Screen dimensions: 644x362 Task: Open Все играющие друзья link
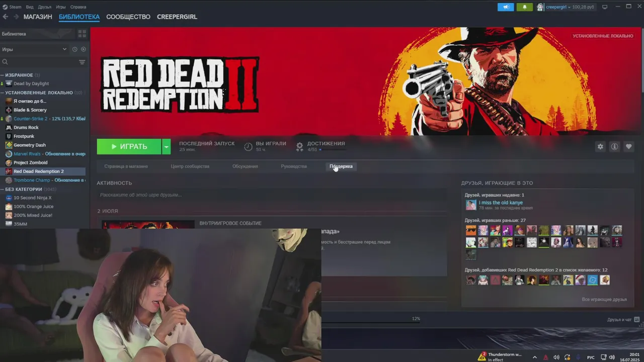(x=604, y=299)
